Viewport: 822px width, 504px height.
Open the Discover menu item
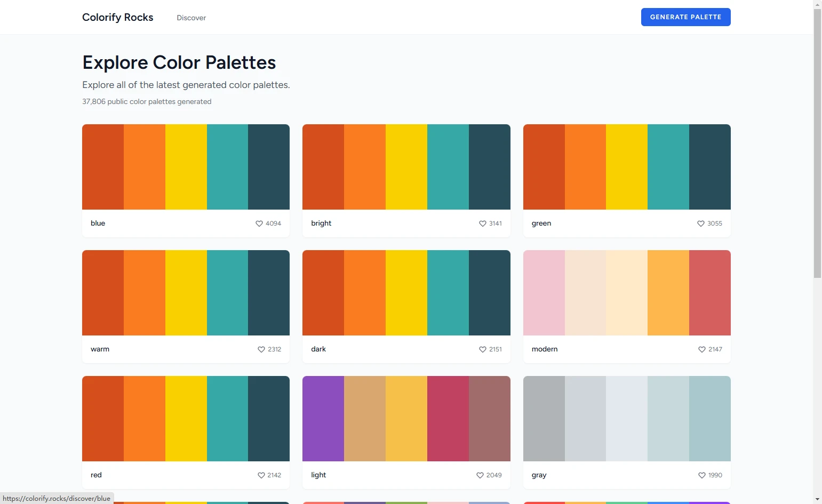(x=191, y=18)
